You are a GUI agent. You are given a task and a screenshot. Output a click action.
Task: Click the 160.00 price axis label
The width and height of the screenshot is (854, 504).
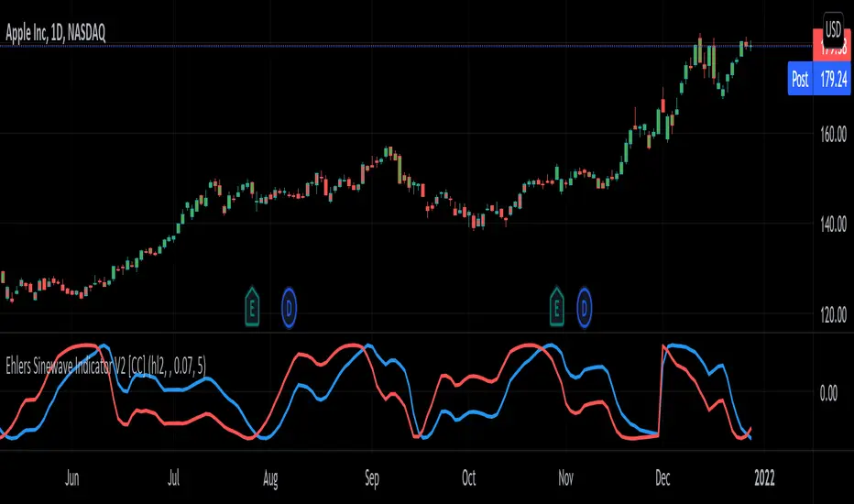pyautogui.click(x=833, y=134)
